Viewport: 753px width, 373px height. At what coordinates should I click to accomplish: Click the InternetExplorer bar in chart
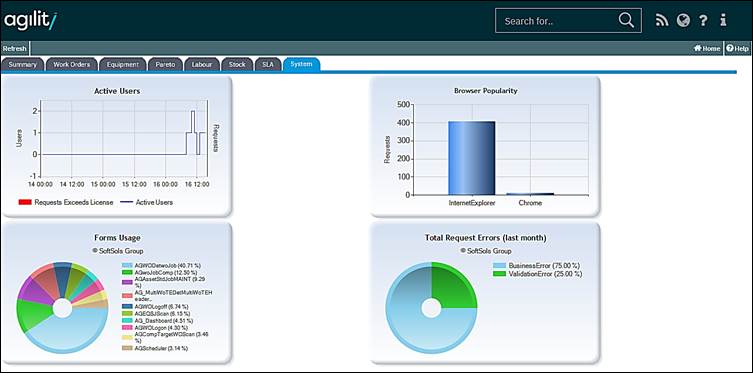point(472,158)
